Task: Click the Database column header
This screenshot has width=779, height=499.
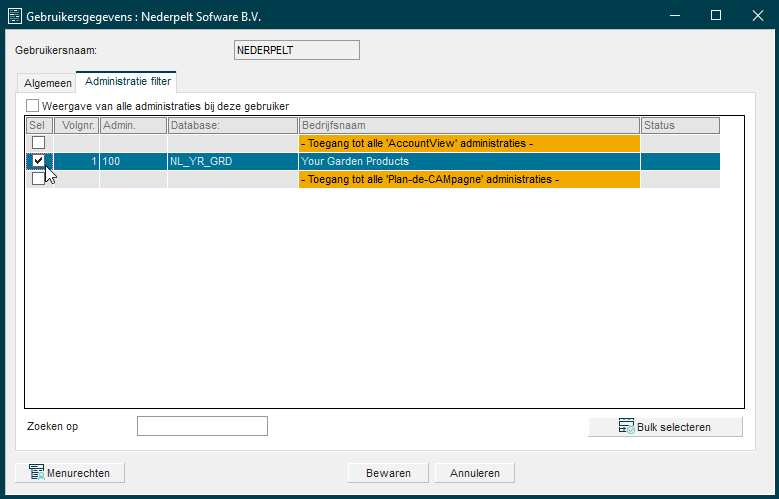Action: 232,125
